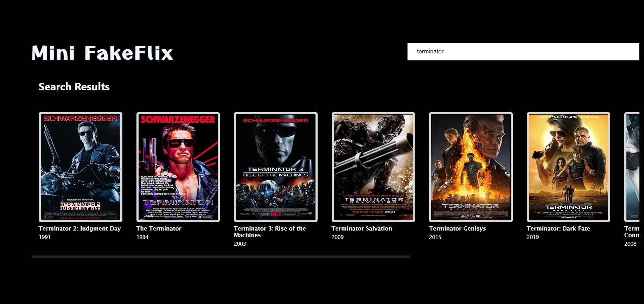Click the year 1984 under The Terminator

pyautogui.click(x=142, y=237)
